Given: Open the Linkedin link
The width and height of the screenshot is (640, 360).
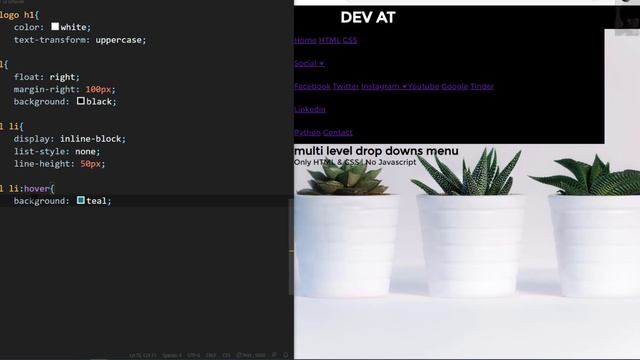Looking at the screenshot, I should coord(310,109).
